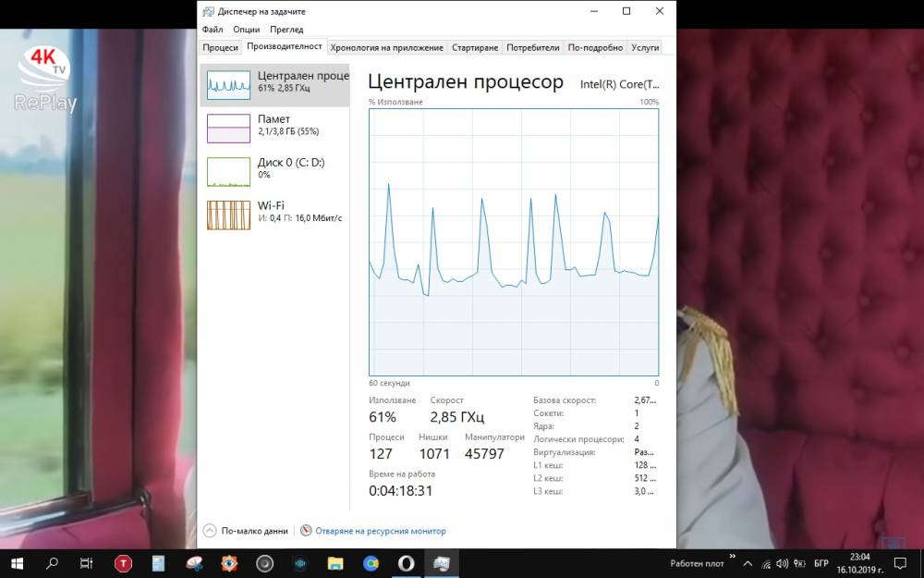The width and height of the screenshot is (924, 578).
Task: Click the 2,85 ГХц speed value
Action: pos(457,417)
